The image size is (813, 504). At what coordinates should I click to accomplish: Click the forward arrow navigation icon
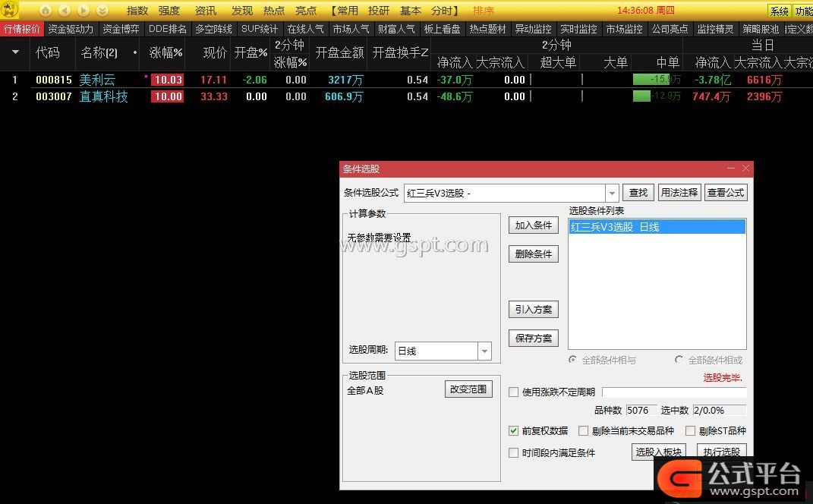[84, 11]
